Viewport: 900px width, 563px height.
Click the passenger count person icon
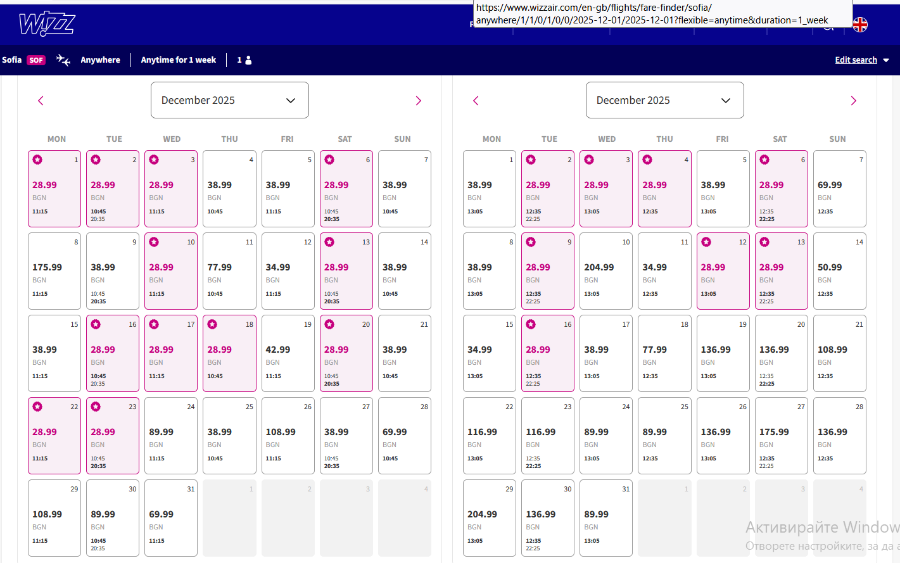tap(249, 60)
